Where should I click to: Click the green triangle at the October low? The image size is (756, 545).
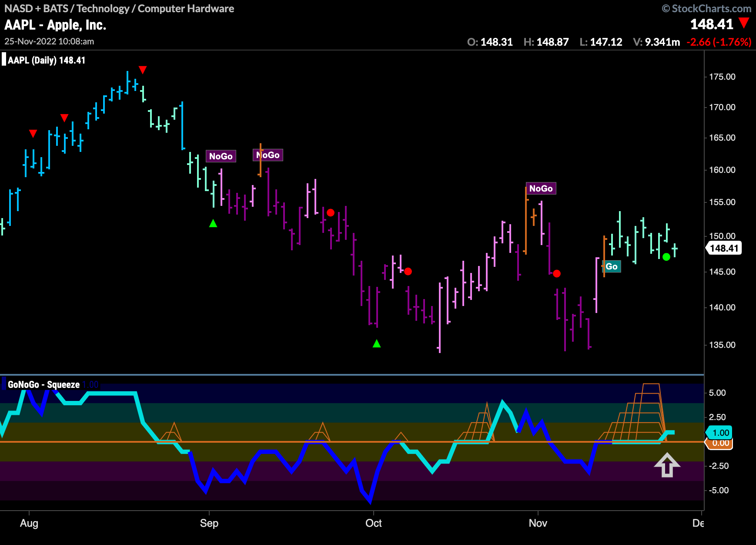[377, 343]
